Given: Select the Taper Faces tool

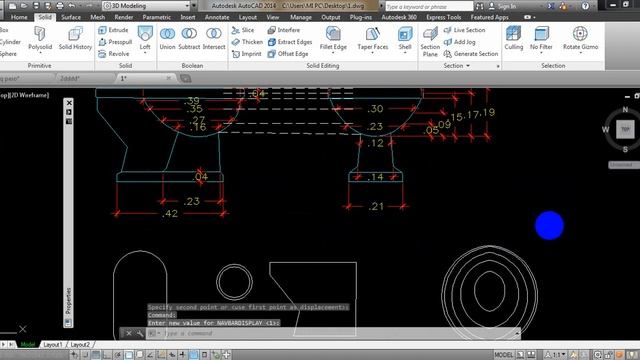Looking at the screenshot, I should (372, 38).
